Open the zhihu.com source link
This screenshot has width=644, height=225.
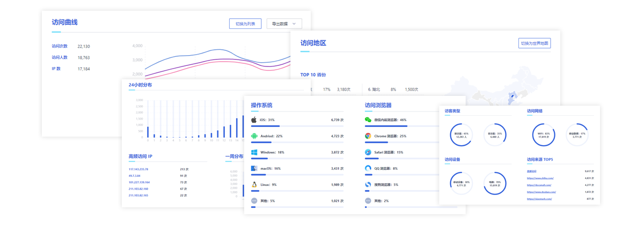(540, 178)
